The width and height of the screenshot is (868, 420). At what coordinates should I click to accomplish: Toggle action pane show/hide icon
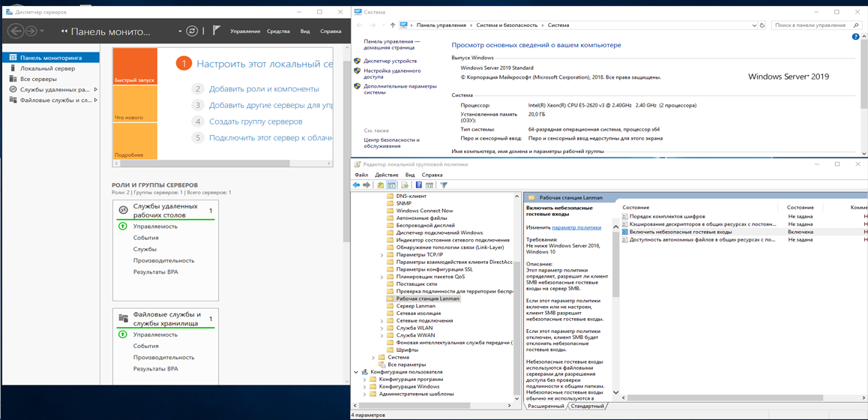[430, 185]
